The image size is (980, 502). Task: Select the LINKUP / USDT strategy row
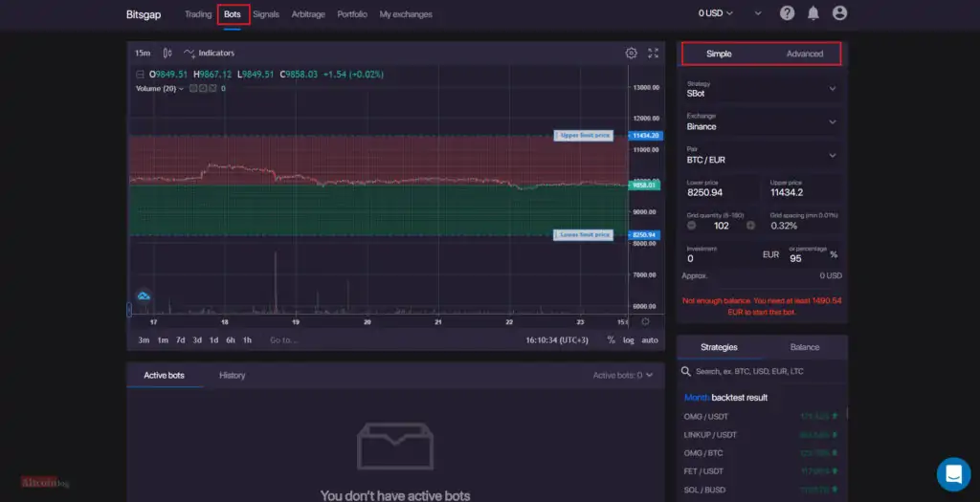761,434
